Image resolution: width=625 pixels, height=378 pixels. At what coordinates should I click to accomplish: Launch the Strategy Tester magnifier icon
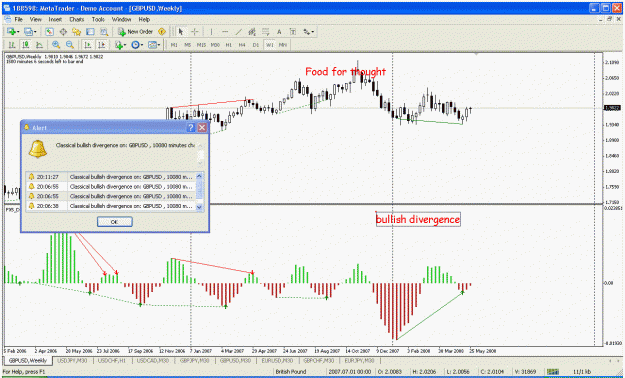(104, 32)
